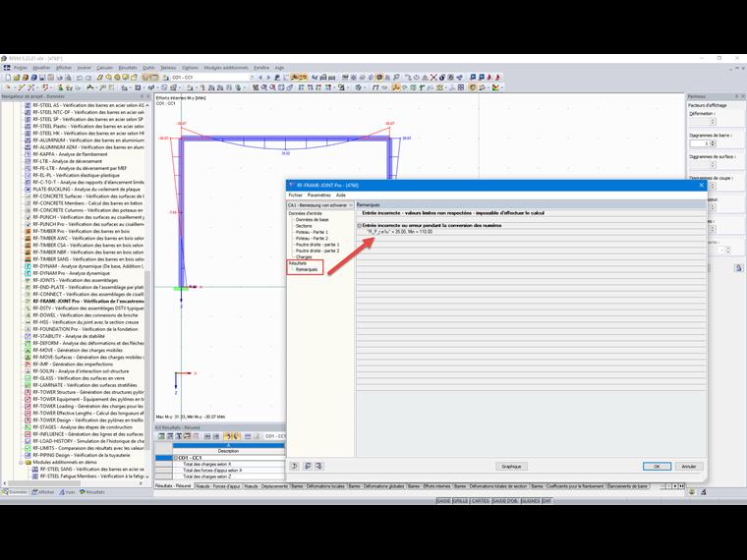Click Déformation factor stepper in panel
The height and width of the screenshot is (560, 747).
(x=713, y=122)
